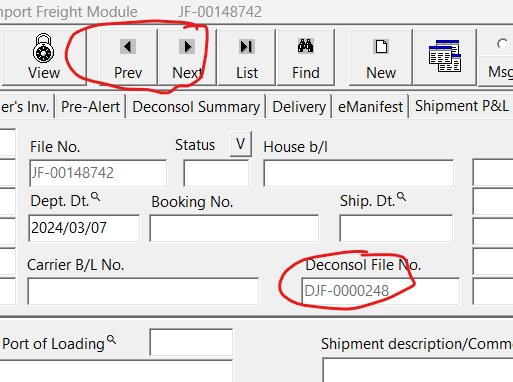Open Find with binoculars icon
513x382 pixels.
pyautogui.click(x=306, y=57)
